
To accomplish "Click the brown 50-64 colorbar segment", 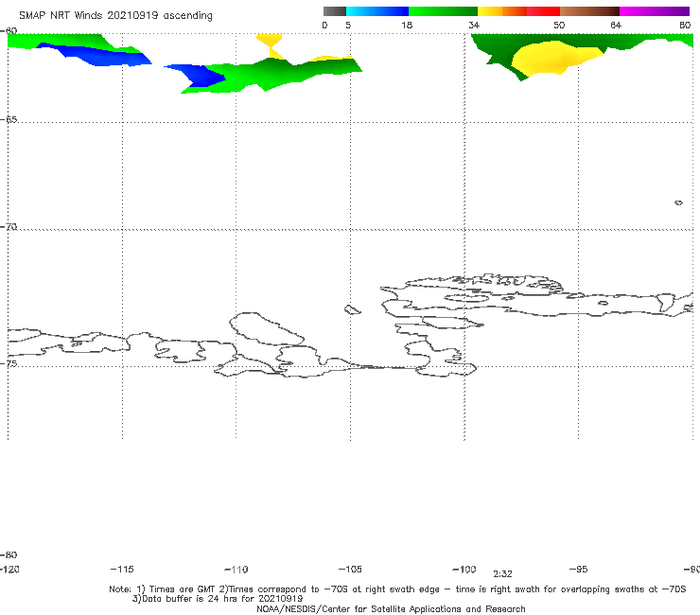I will click(x=589, y=11).
